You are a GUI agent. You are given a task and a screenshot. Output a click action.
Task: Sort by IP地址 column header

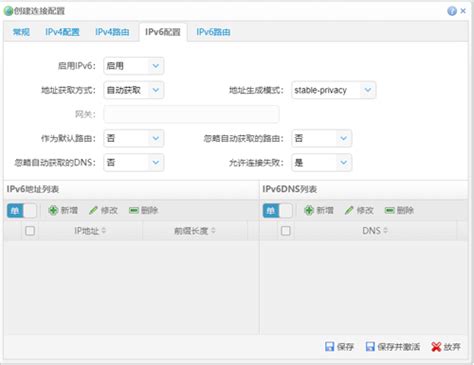tap(90, 231)
